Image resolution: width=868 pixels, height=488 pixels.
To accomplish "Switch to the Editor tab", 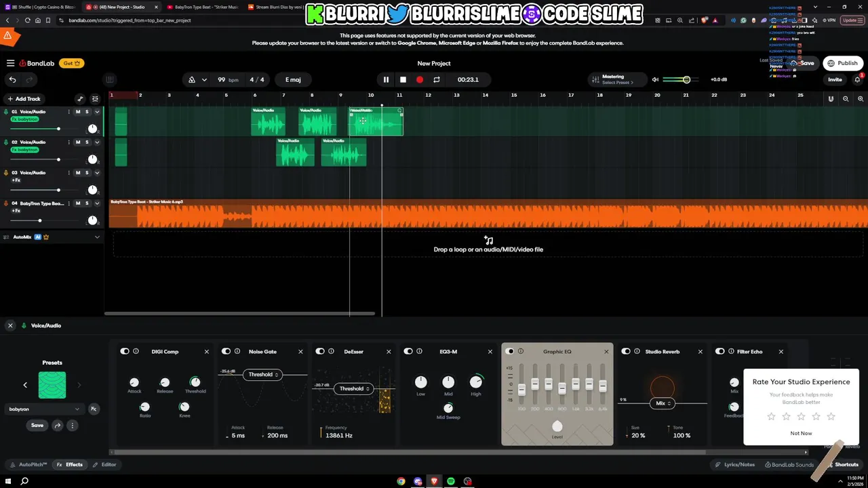I will pyautogui.click(x=104, y=464).
